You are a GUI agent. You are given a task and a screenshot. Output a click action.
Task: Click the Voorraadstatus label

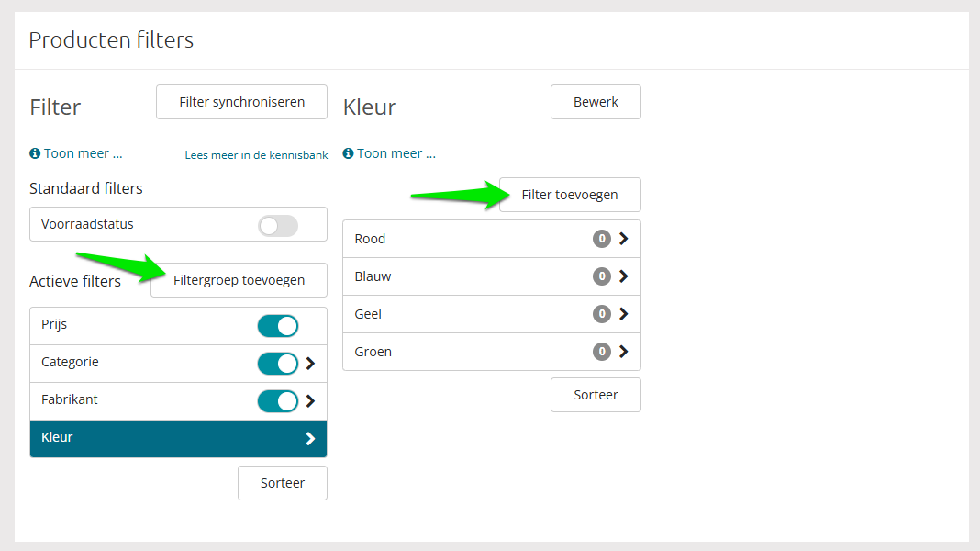(x=87, y=224)
